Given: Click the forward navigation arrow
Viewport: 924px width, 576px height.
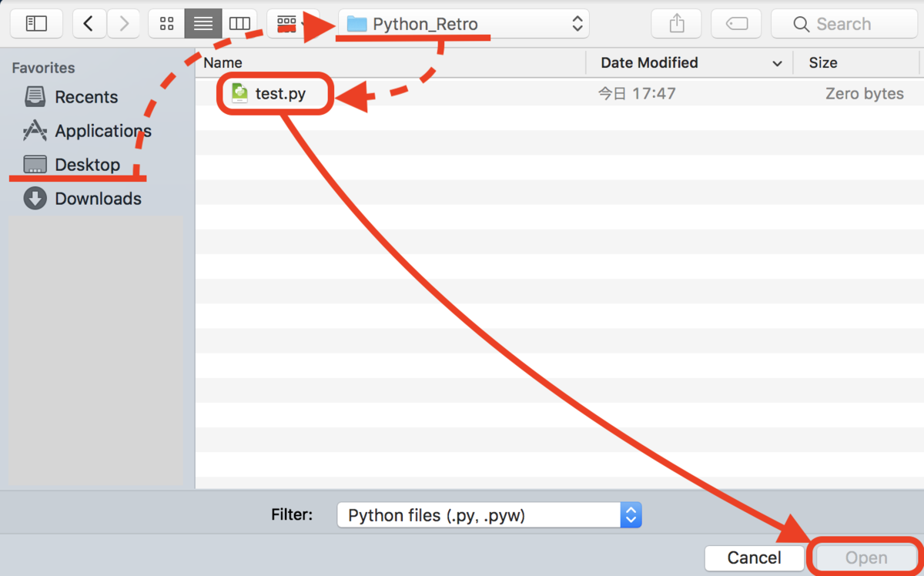Looking at the screenshot, I should pos(123,23).
